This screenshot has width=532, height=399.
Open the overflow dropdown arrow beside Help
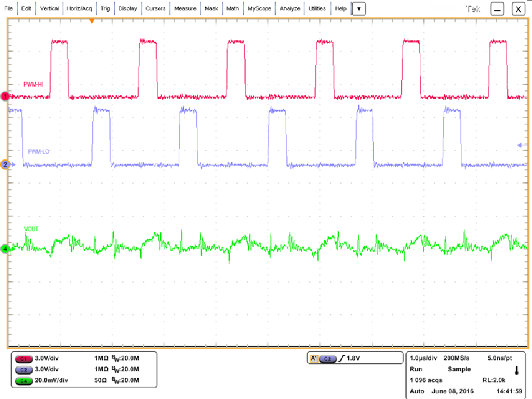click(358, 8)
